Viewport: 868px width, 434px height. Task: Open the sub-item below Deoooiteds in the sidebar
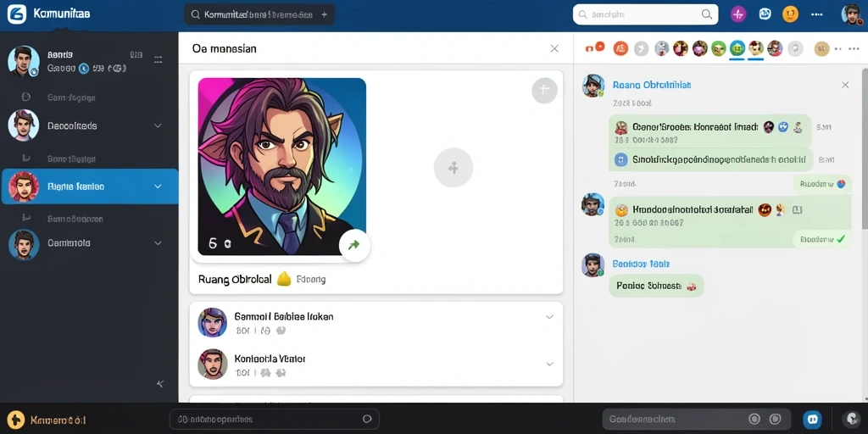[71, 159]
